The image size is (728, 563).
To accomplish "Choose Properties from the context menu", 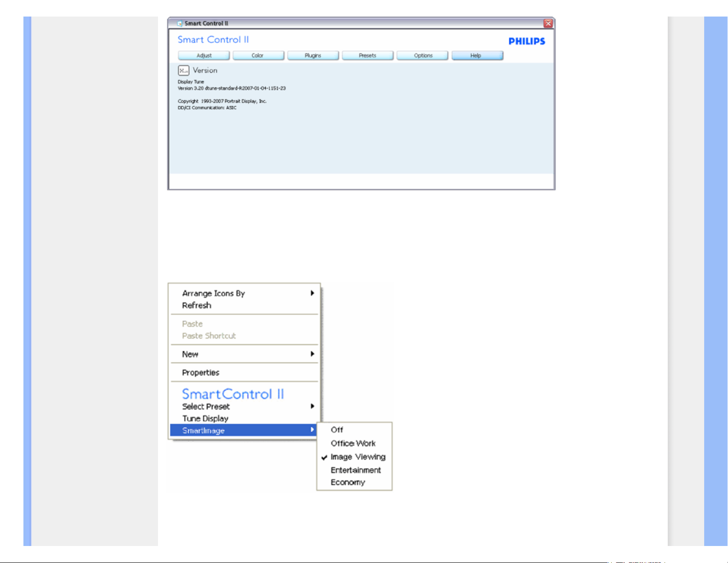I will [243, 372].
